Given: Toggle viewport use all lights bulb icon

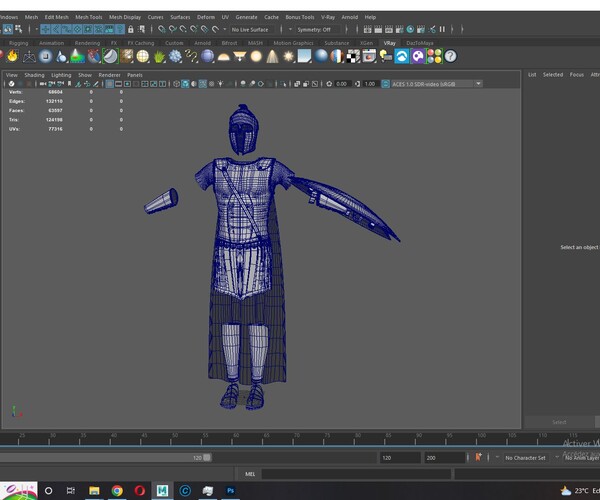Looking at the screenshot, I should point(220,84).
